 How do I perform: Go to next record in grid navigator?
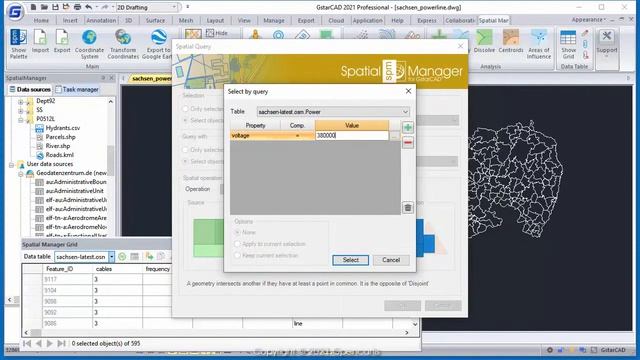[50, 344]
